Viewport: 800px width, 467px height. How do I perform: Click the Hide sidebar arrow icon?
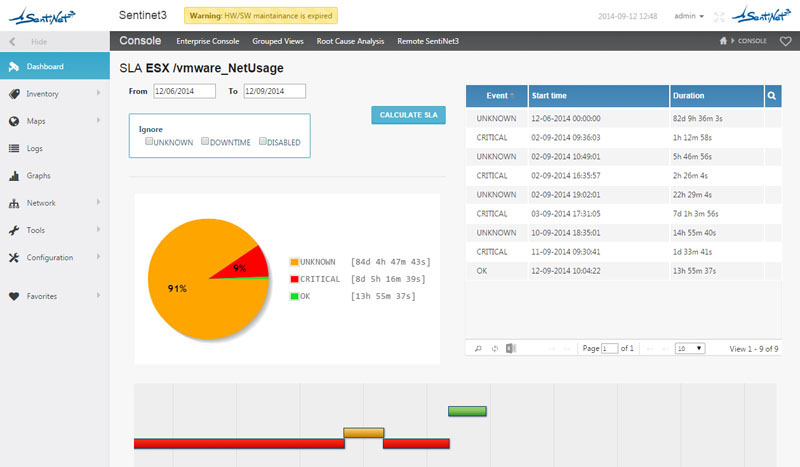[x=12, y=42]
